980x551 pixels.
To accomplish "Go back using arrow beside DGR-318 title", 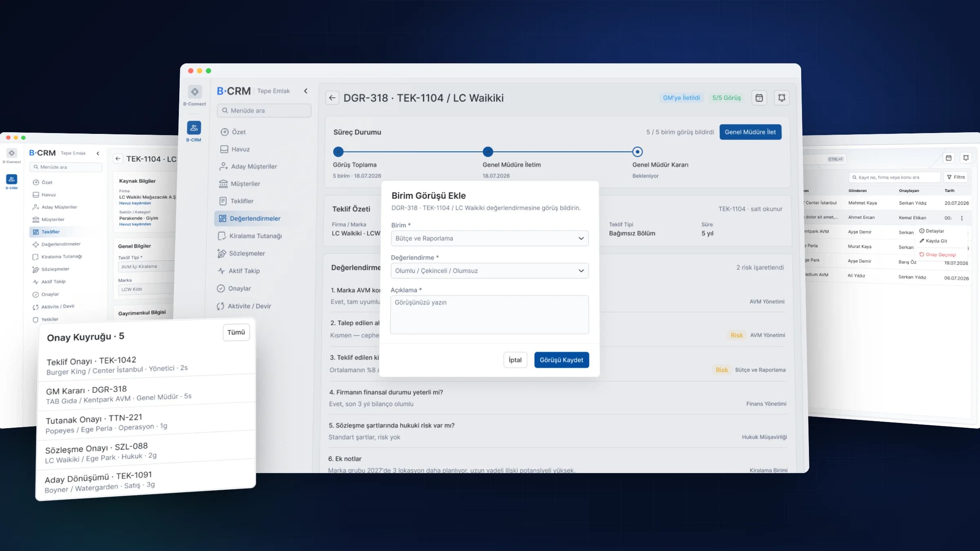I will coord(332,98).
